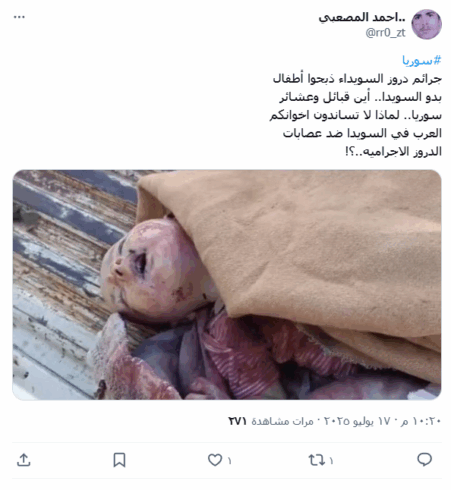Follow the #سوريا hashtag link

pos(421,61)
